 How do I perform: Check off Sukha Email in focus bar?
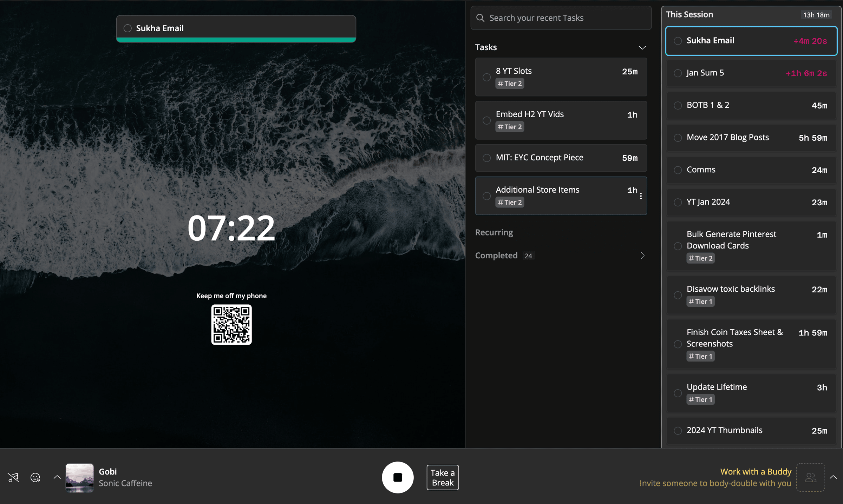(128, 28)
